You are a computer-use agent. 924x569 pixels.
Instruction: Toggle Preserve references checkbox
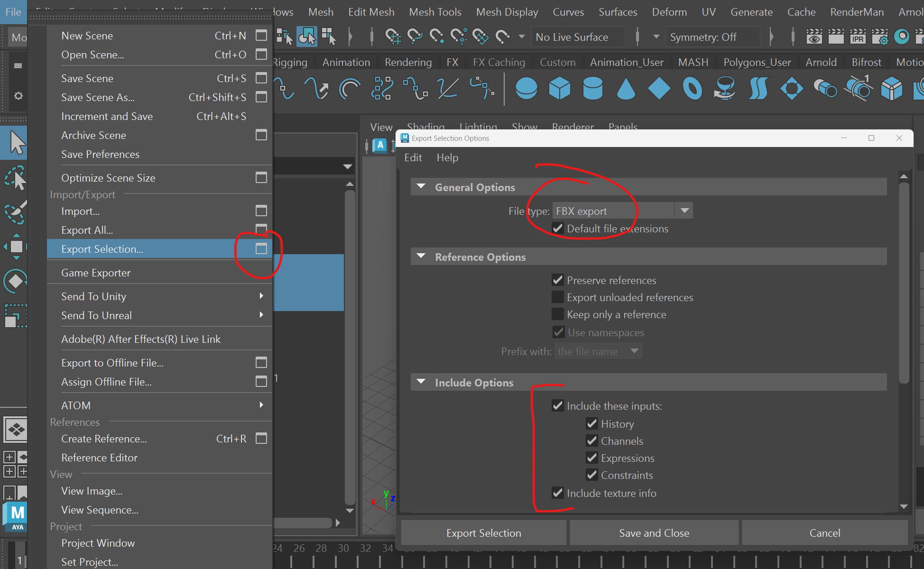[x=558, y=280]
